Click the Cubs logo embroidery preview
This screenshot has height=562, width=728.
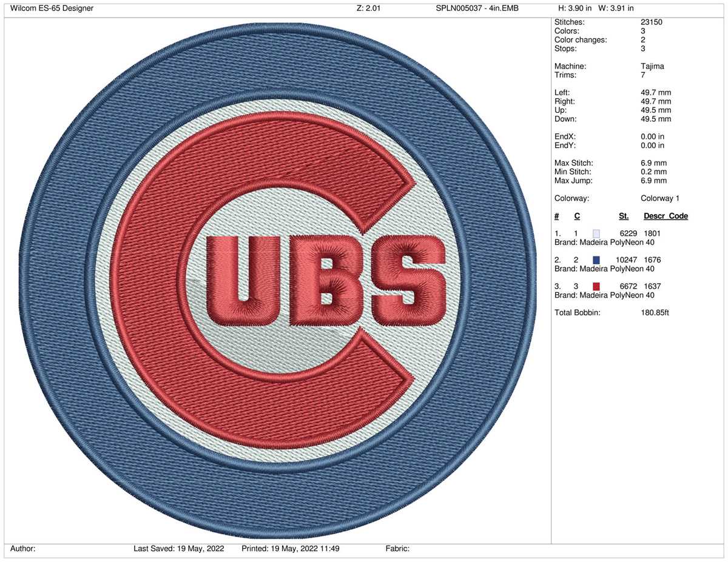(278, 279)
